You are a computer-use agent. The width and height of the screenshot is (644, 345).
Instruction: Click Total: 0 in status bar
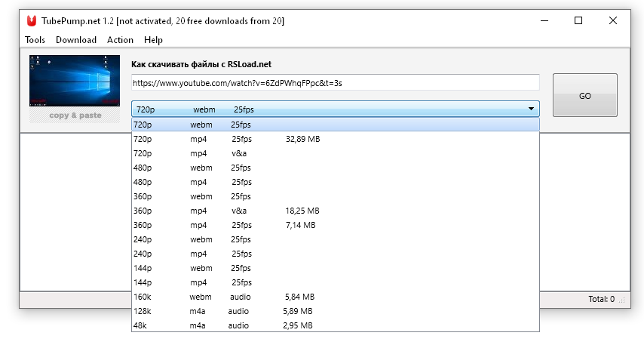[601, 299]
